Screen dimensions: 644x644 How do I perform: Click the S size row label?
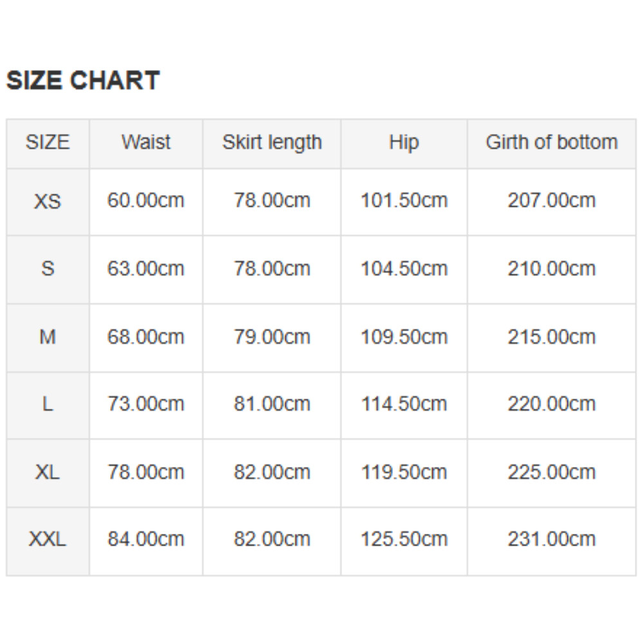click(x=48, y=269)
